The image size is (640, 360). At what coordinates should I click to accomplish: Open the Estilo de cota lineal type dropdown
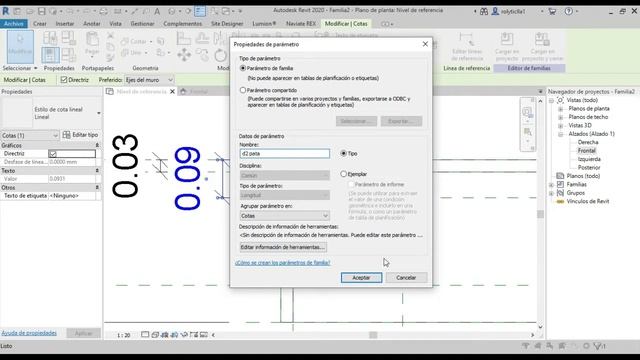coord(98,113)
